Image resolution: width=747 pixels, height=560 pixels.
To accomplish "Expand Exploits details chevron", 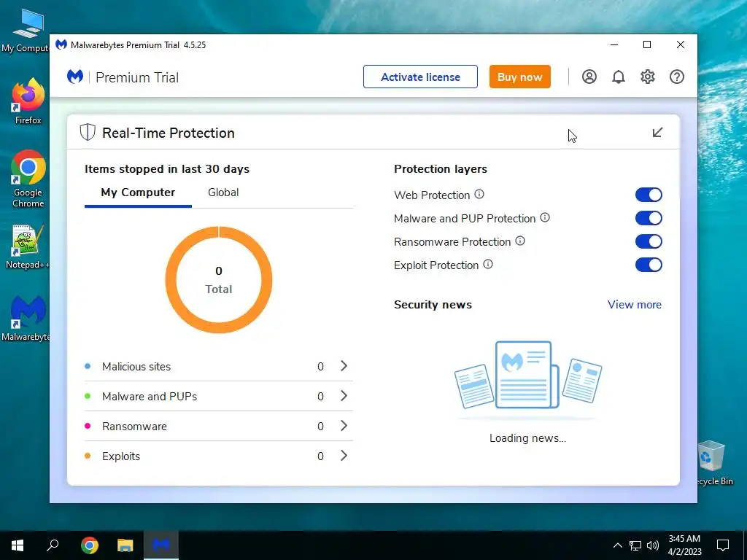I will point(344,456).
